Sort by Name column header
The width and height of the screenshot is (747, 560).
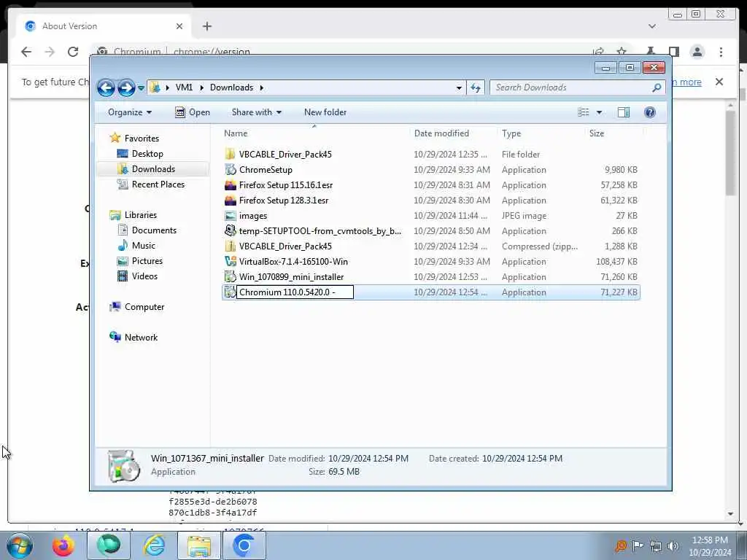(x=236, y=133)
